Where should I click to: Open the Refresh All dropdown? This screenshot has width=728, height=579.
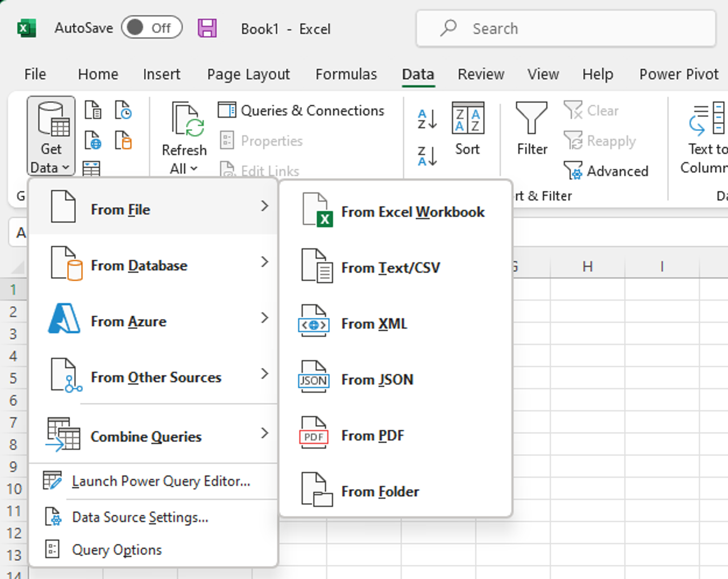[184, 138]
